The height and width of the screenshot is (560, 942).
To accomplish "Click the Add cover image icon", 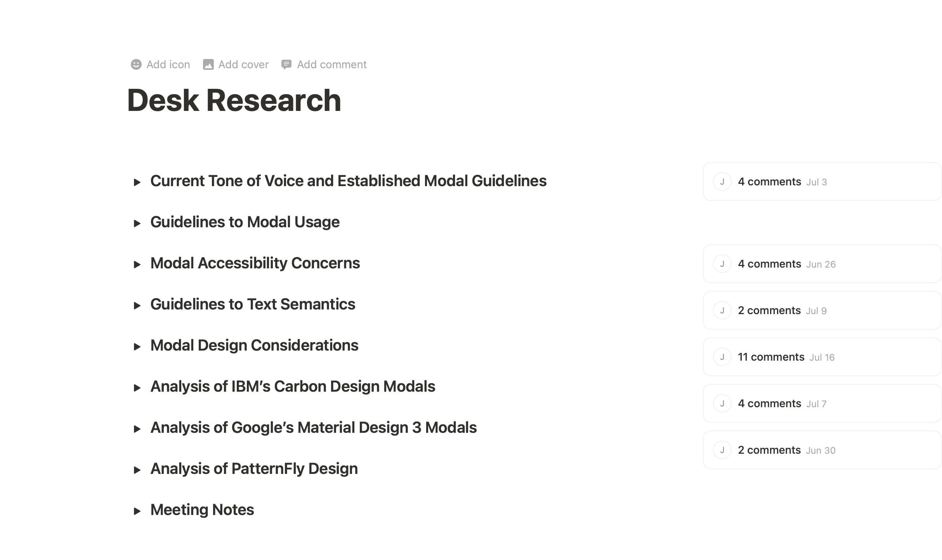I will click(208, 64).
